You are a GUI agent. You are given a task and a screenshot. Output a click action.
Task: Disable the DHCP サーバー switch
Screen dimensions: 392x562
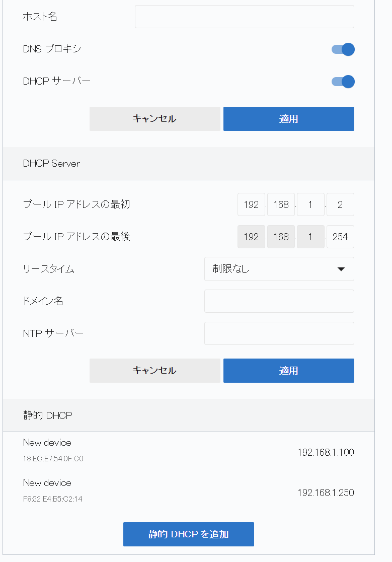click(x=343, y=82)
